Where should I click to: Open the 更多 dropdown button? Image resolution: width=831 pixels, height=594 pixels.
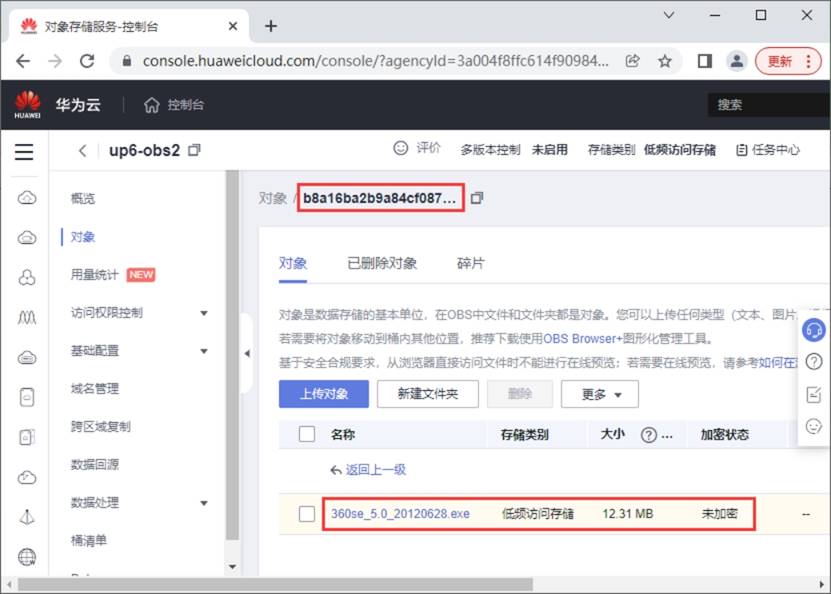(x=599, y=394)
